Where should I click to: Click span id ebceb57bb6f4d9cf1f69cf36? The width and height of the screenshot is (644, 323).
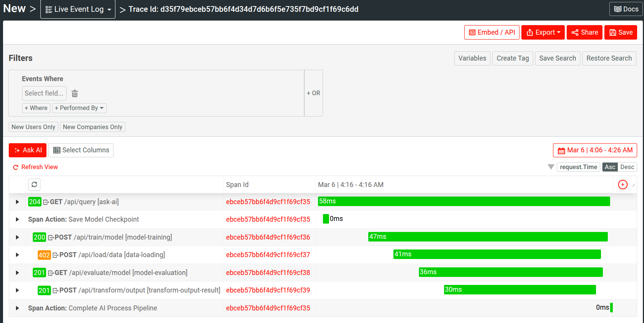point(268,237)
